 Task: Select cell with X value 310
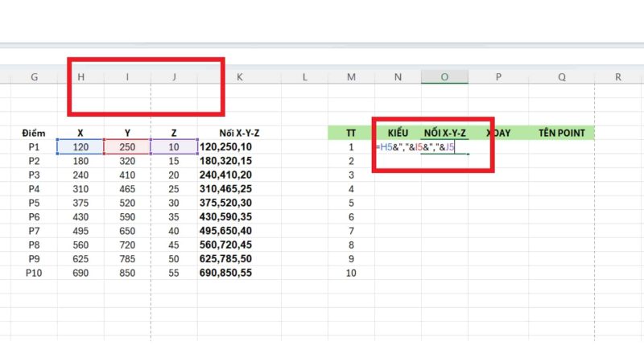(81, 189)
